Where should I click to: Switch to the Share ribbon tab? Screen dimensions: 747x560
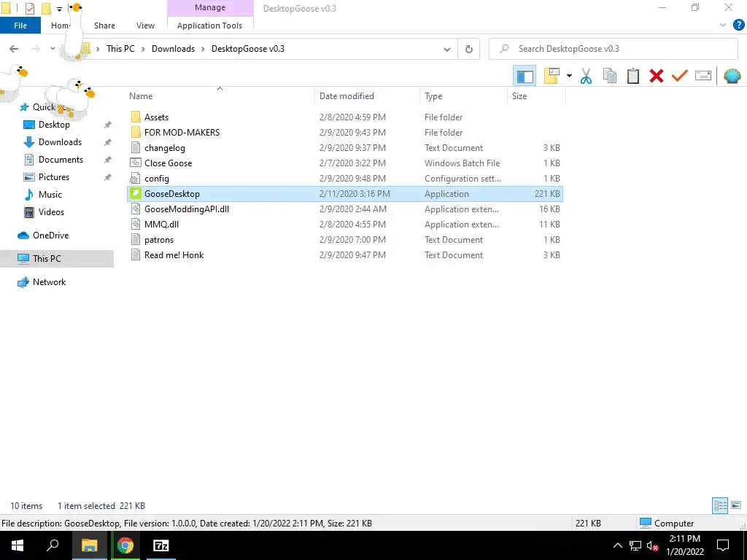pyautogui.click(x=104, y=26)
